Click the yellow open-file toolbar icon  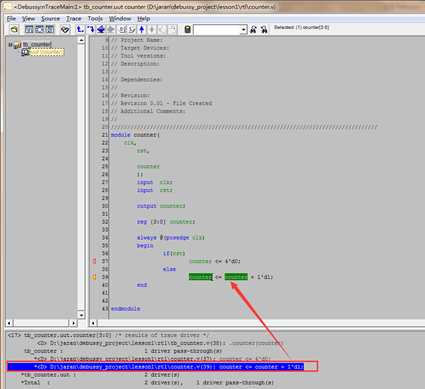14,29
